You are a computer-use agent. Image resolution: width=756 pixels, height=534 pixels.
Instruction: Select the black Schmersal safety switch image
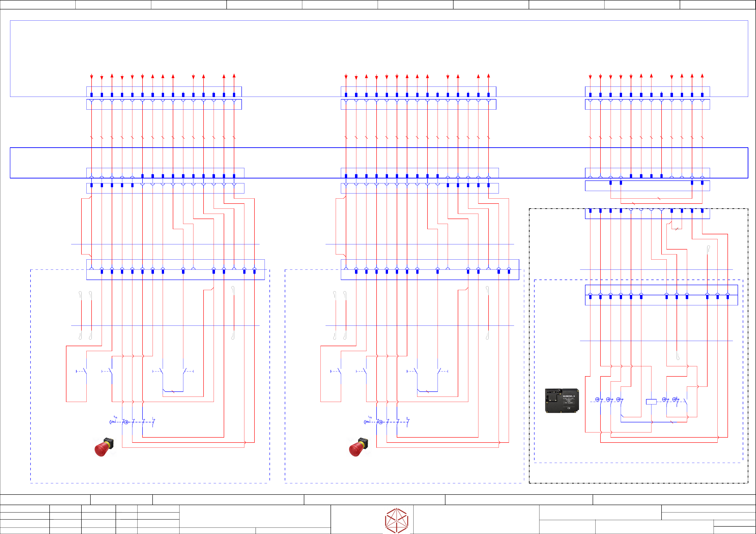coord(562,400)
